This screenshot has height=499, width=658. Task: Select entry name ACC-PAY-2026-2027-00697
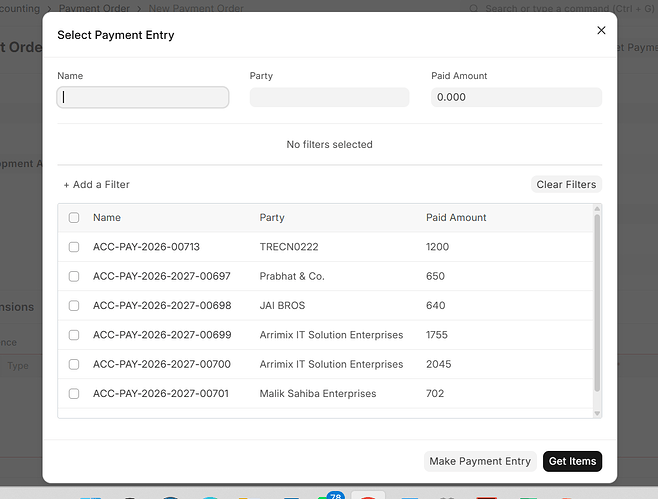pyautogui.click(x=162, y=276)
